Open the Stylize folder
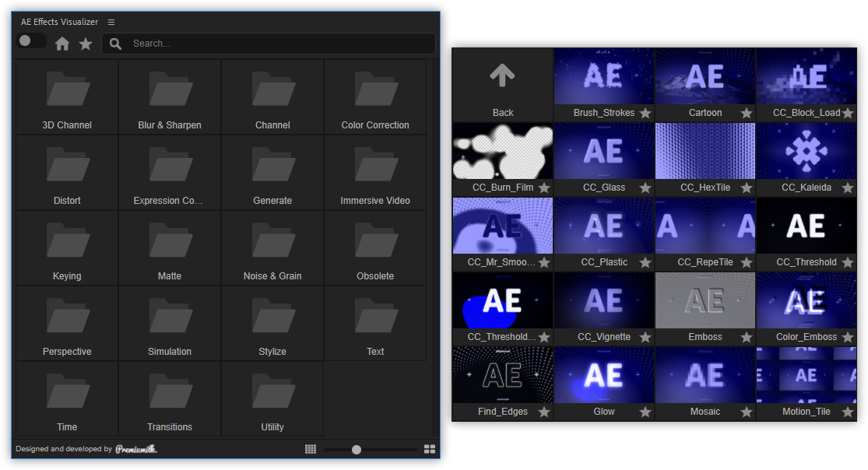The height and width of the screenshot is (470, 868). (272, 323)
